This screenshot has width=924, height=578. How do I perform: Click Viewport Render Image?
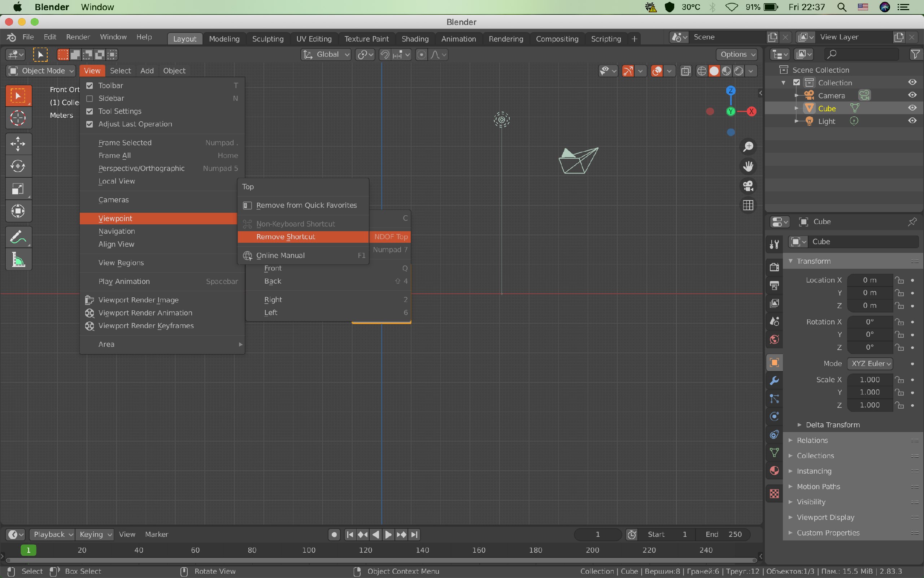[x=162, y=300]
